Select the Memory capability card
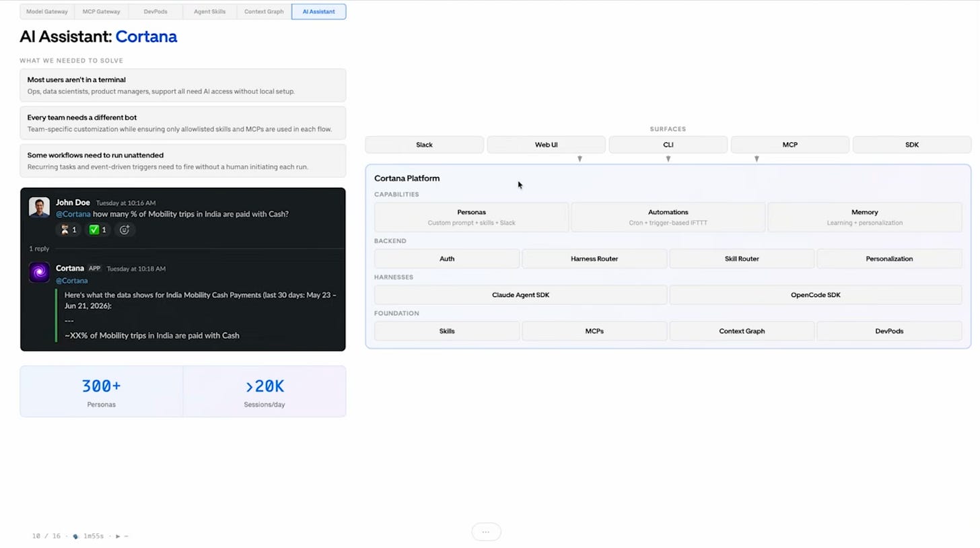This screenshot has width=980, height=548. click(x=865, y=217)
